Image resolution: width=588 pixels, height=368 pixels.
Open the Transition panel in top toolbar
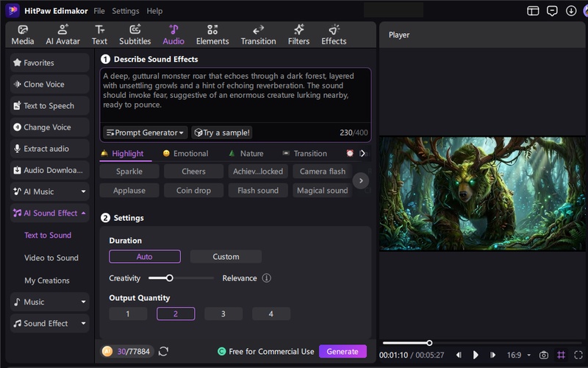tap(259, 35)
